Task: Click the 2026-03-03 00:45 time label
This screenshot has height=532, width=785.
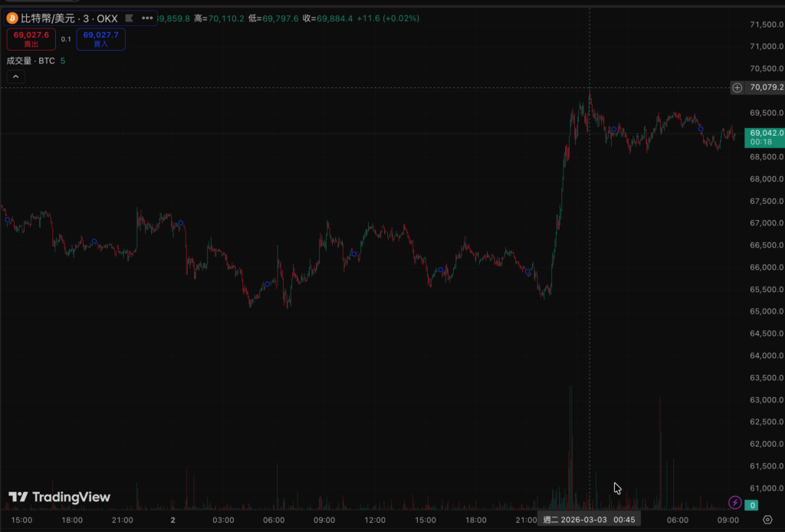Action: pyautogui.click(x=589, y=520)
